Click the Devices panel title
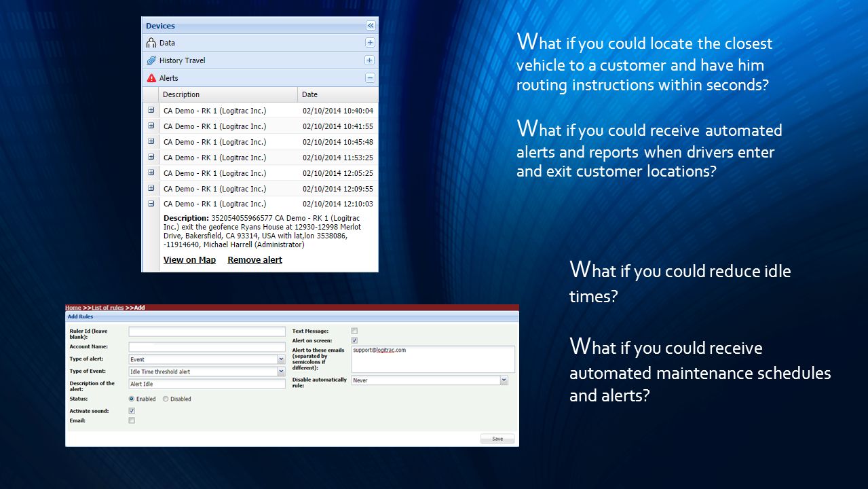 (x=160, y=26)
